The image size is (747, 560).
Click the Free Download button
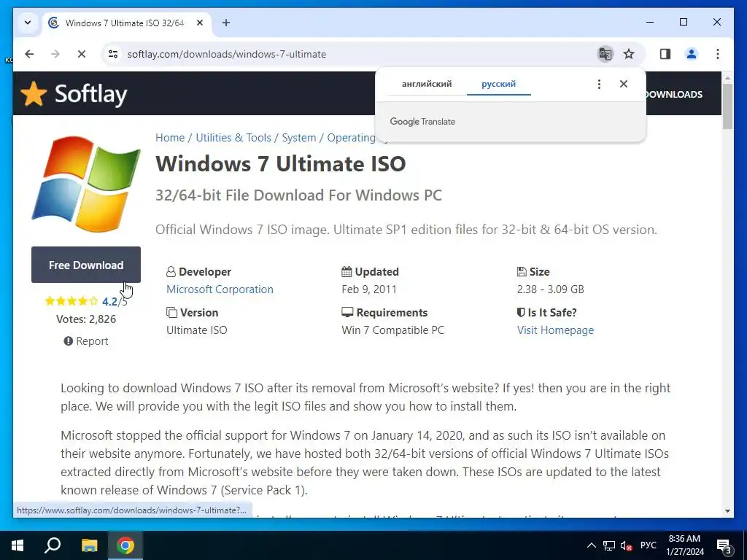point(86,265)
